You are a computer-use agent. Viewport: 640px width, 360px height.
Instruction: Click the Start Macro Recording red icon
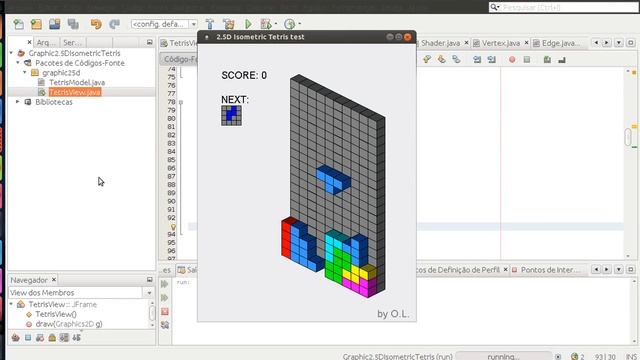click(512, 60)
